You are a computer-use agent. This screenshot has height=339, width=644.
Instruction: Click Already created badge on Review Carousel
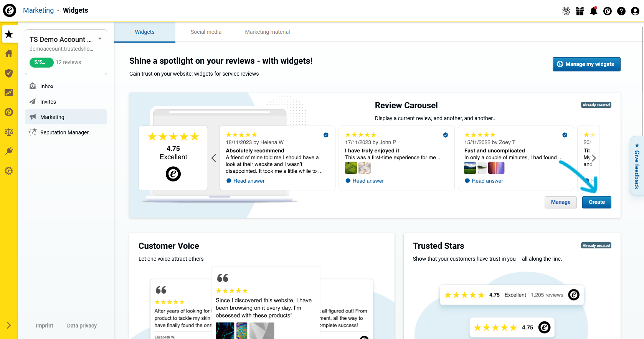596,105
